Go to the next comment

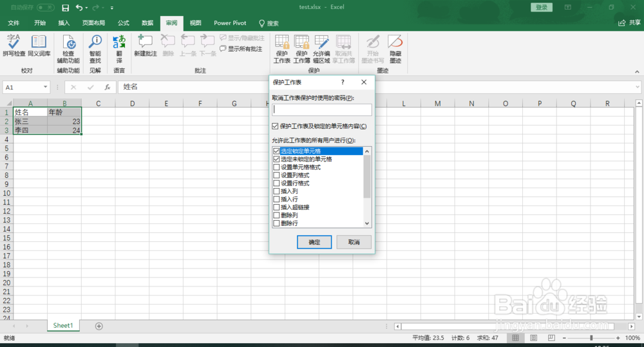click(208, 46)
